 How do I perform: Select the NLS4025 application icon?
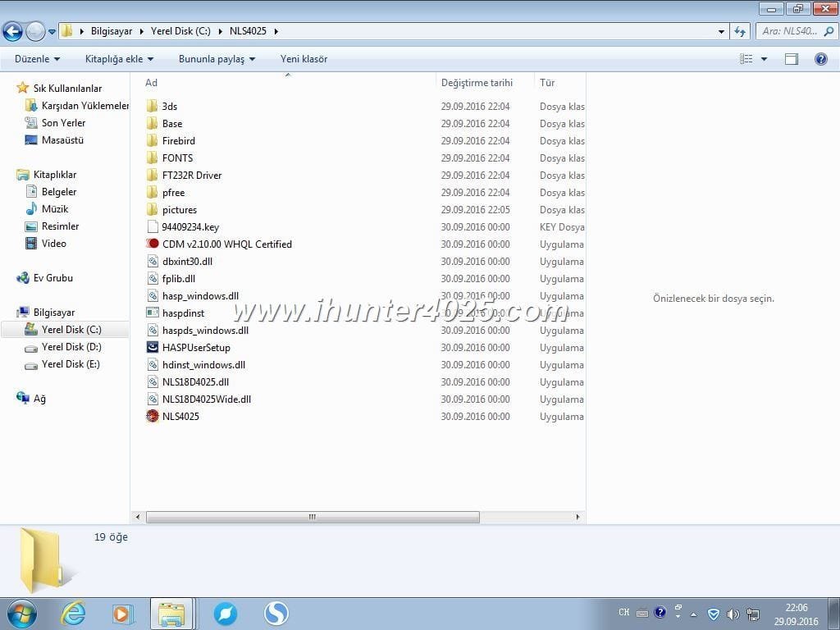[152, 416]
